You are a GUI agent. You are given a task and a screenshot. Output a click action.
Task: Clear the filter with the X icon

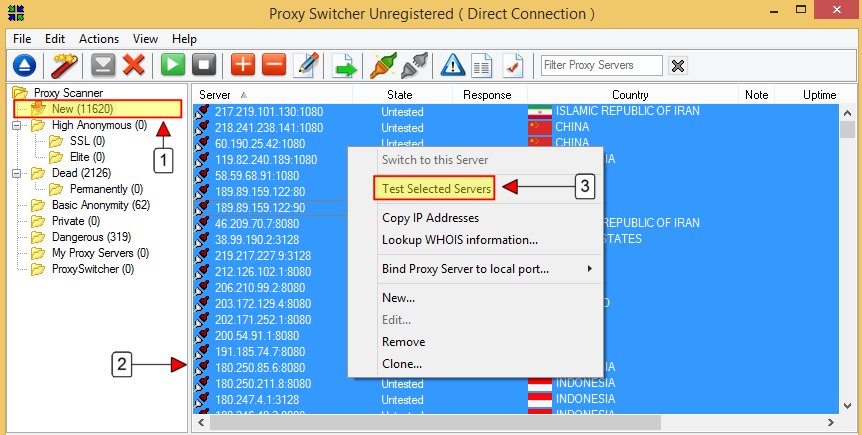coord(678,66)
